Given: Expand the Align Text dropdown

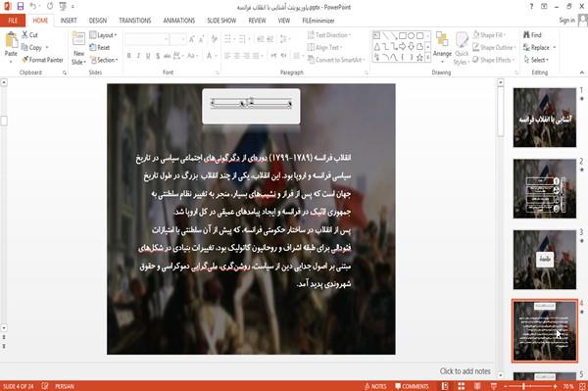Looking at the screenshot, I should click(x=324, y=47).
